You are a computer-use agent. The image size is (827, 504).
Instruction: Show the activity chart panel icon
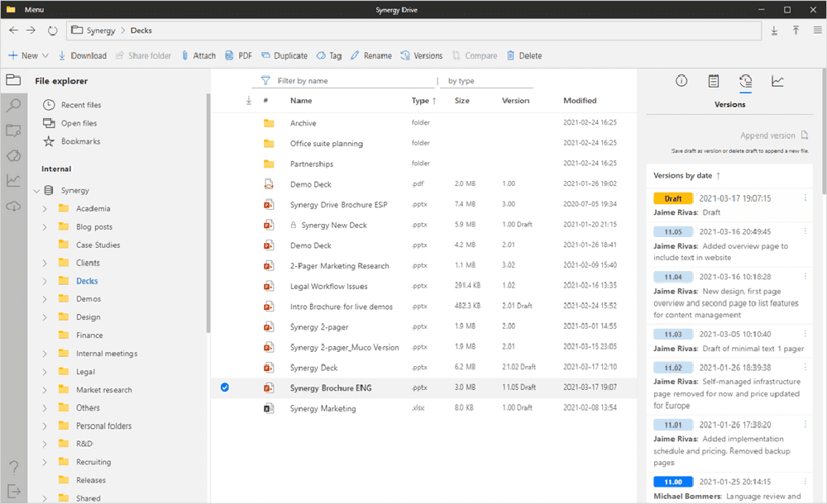pyautogui.click(x=777, y=81)
